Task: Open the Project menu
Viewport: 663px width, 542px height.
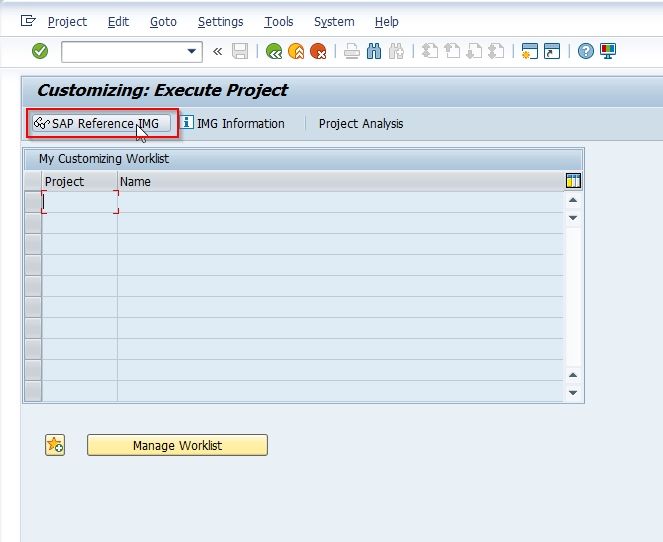Action: [67, 22]
